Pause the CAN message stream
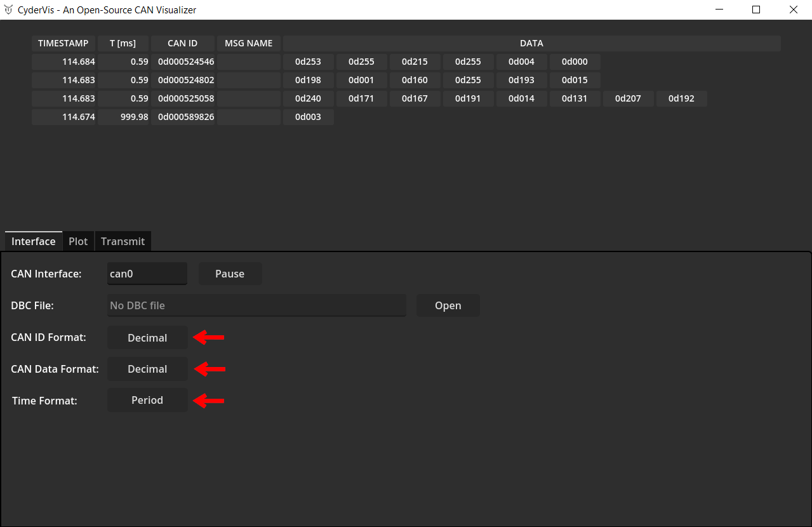 (230, 274)
